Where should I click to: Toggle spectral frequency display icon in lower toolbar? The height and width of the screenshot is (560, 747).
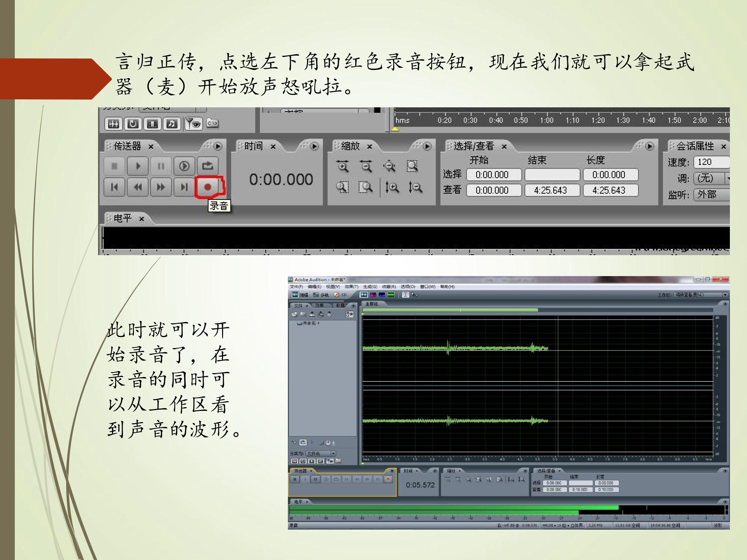[373, 295]
